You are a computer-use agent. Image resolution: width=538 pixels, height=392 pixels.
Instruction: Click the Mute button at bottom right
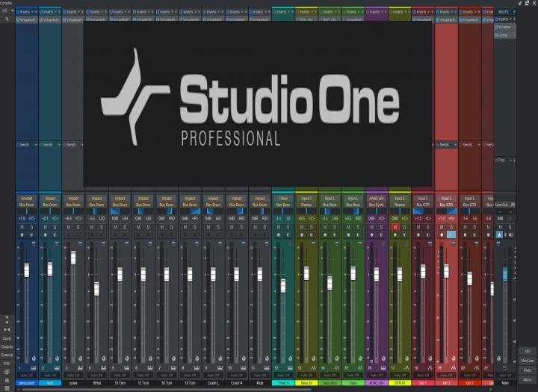(528, 370)
